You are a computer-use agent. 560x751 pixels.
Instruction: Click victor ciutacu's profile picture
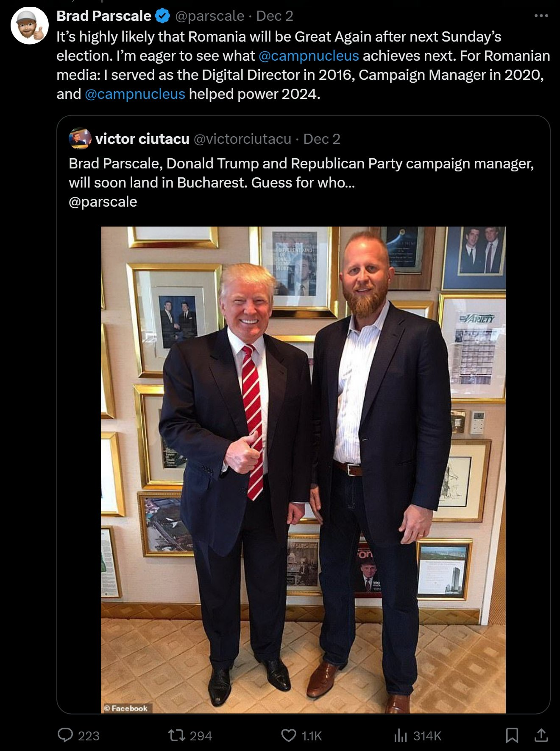[x=80, y=140]
